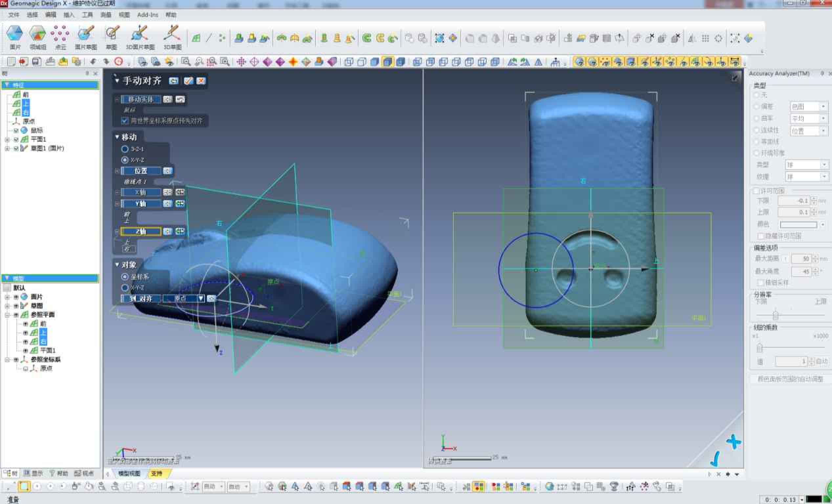Expand 草图1 (面片) node in feature tree
This screenshot has height=504, width=832.
tap(7, 148)
